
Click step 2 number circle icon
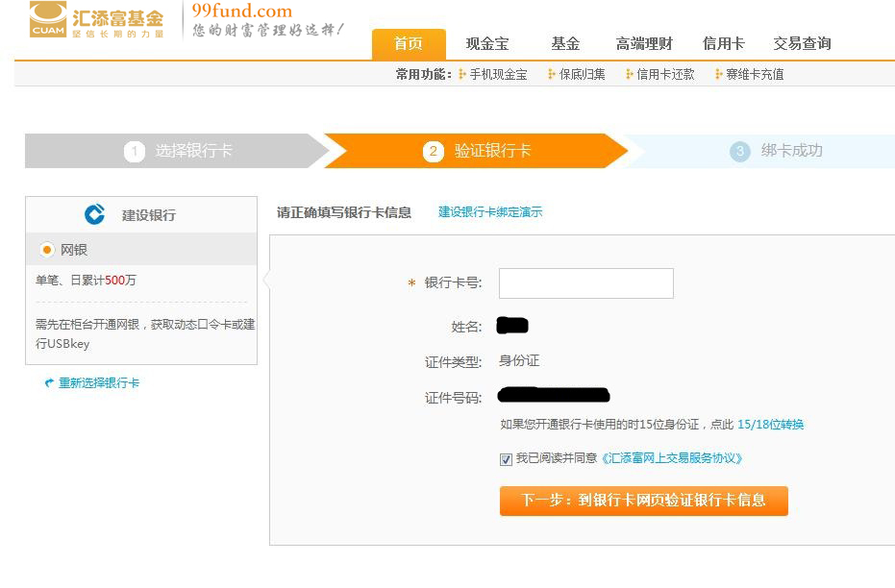434,151
